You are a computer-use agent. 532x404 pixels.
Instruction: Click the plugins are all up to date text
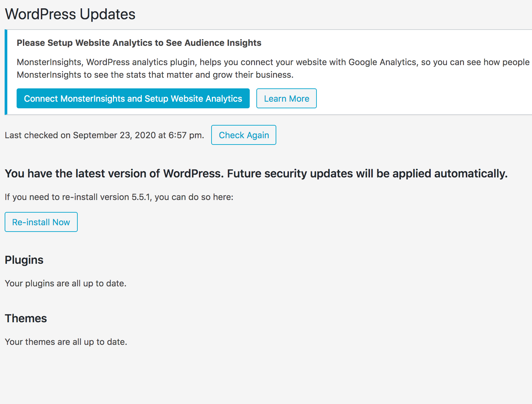pyautogui.click(x=65, y=283)
